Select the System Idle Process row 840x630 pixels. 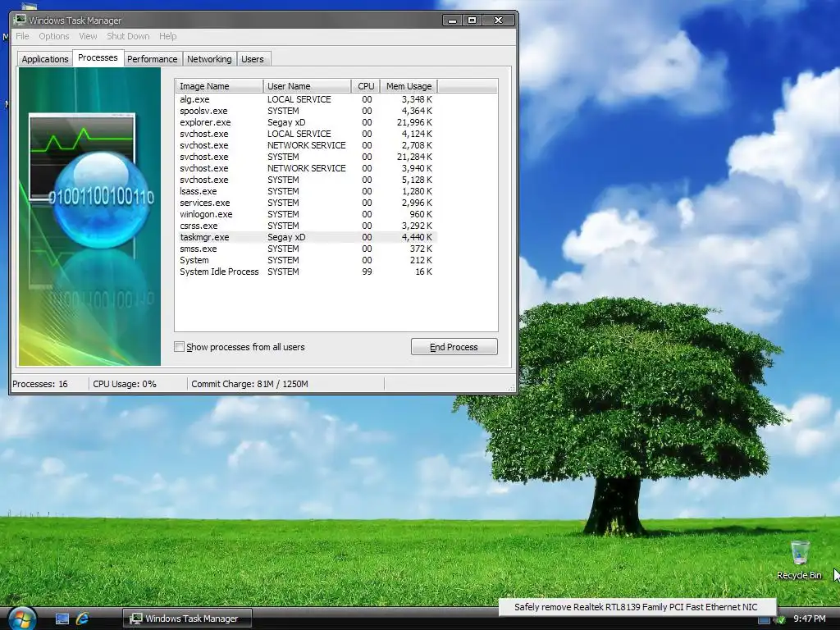click(x=307, y=272)
